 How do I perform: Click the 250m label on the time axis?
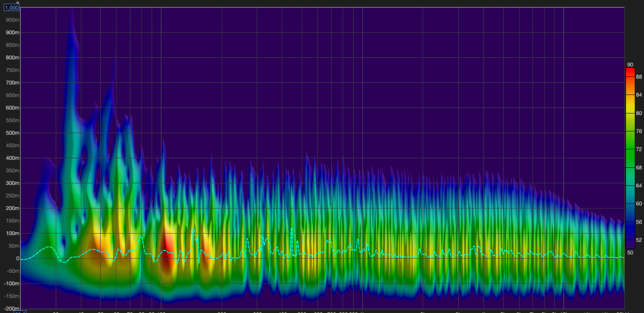pyautogui.click(x=12, y=195)
